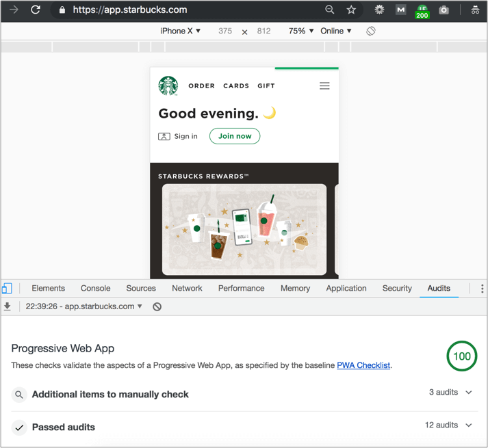488x448 pixels.
Task: Click the gear extension icon in toolbar
Action: pos(379,10)
